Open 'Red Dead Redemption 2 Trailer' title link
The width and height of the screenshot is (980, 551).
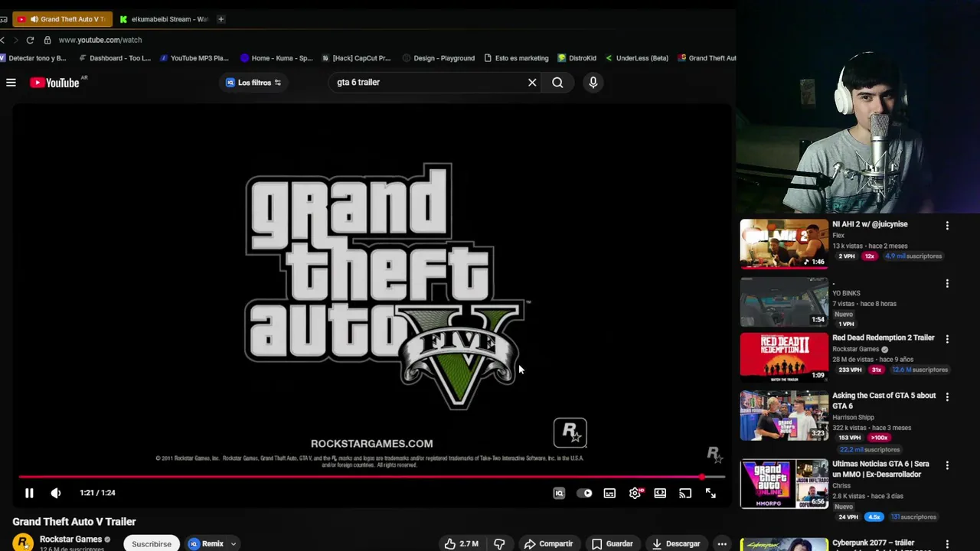[x=884, y=337]
